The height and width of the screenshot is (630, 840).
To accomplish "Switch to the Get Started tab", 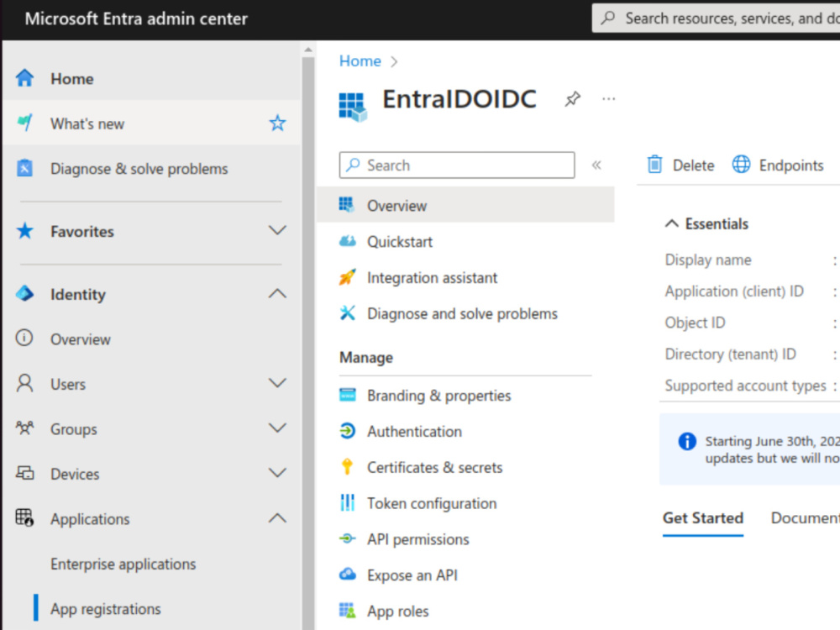I will (703, 518).
